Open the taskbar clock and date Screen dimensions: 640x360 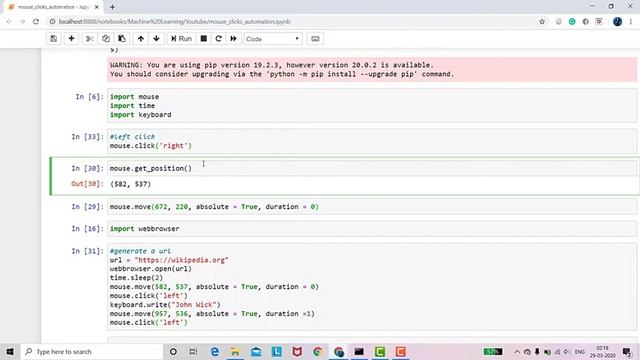point(603,351)
